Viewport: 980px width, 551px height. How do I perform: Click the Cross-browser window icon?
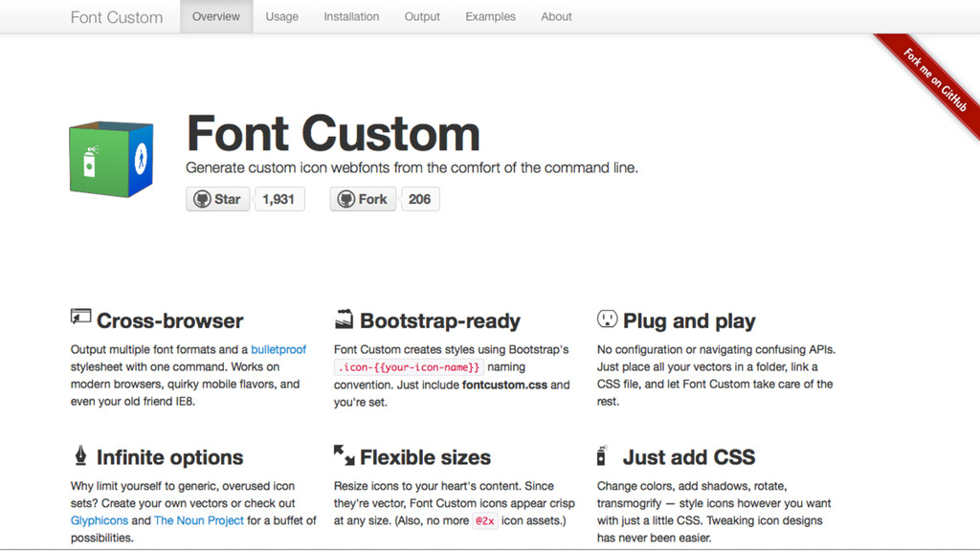(x=80, y=317)
